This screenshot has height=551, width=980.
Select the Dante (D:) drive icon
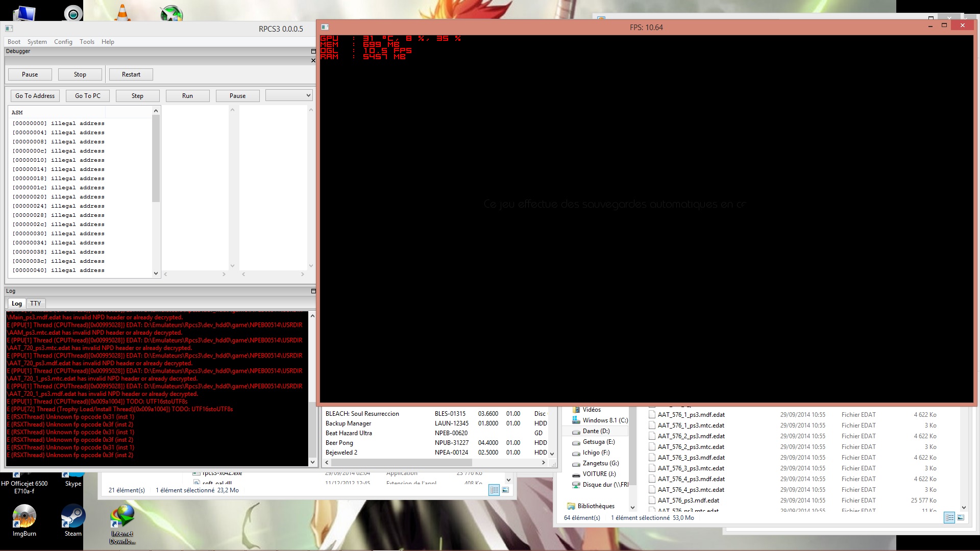point(576,432)
